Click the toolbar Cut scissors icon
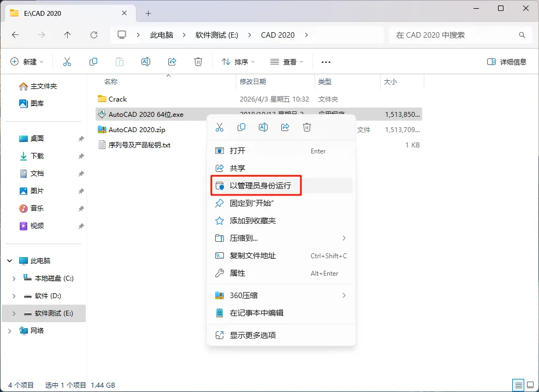The height and width of the screenshot is (392, 539). pos(67,62)
